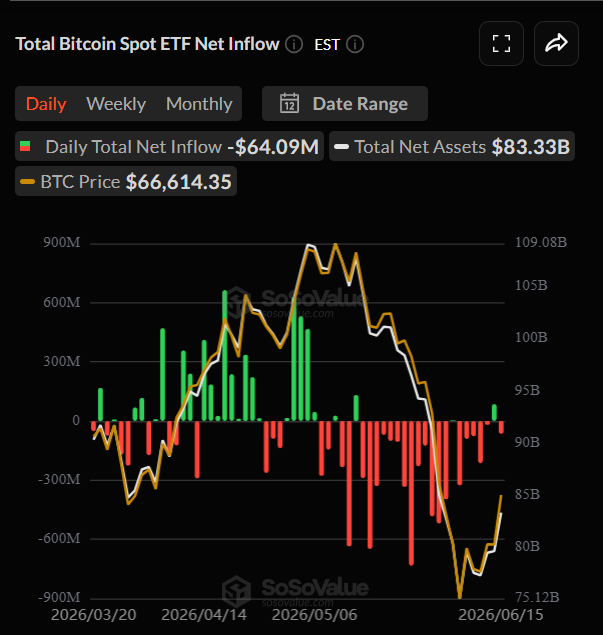Click the $66,614.35 BTC price value
The image size is (603, 635).
coord(179,181)
